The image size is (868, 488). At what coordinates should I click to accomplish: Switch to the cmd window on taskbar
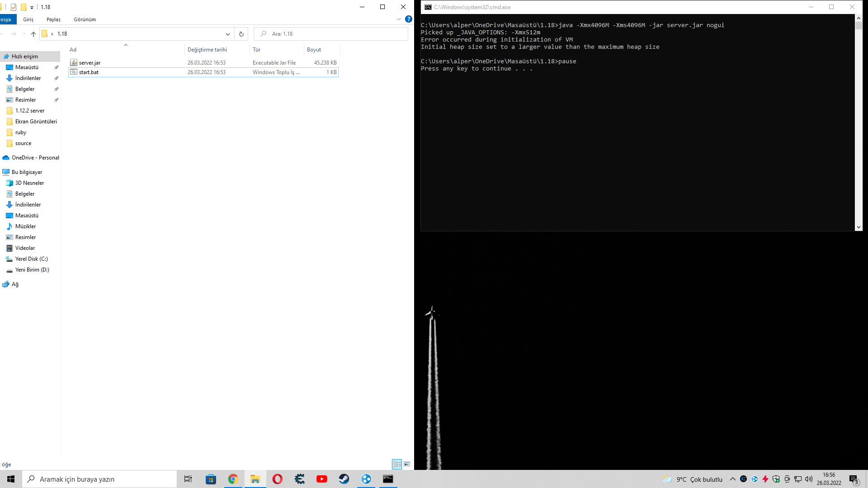[x=388, y=479]
